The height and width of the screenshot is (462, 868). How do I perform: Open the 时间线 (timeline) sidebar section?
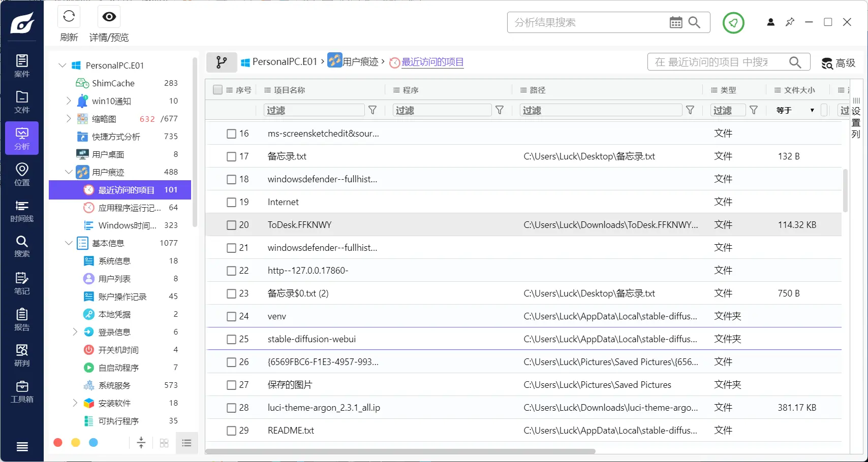click(22, 211)
